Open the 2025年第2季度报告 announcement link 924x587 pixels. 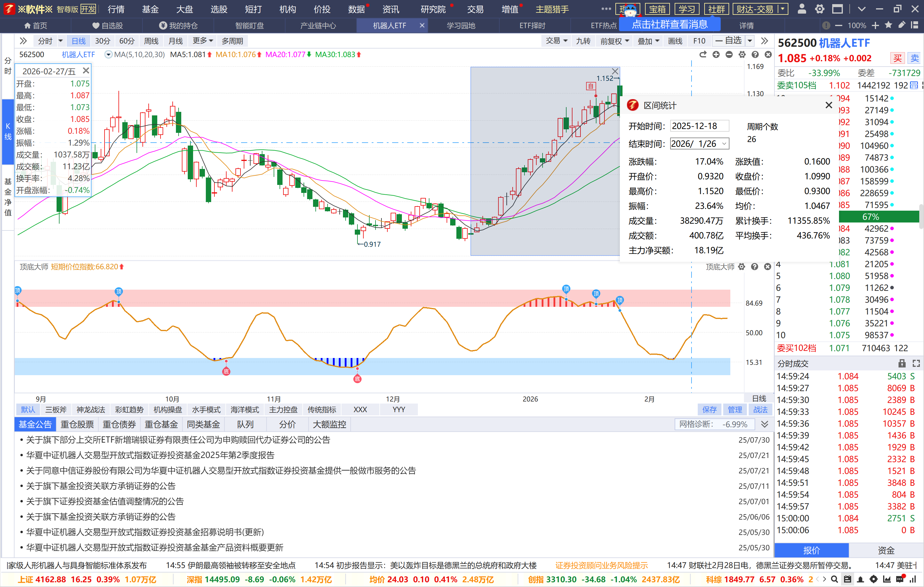[x=150, y=455]
